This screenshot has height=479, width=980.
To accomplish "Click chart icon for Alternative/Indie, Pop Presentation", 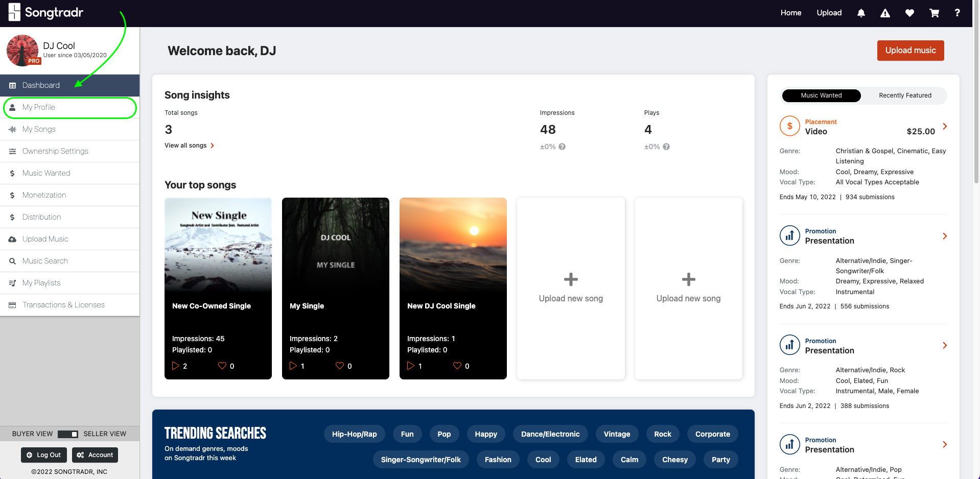I will coord(789,444).
